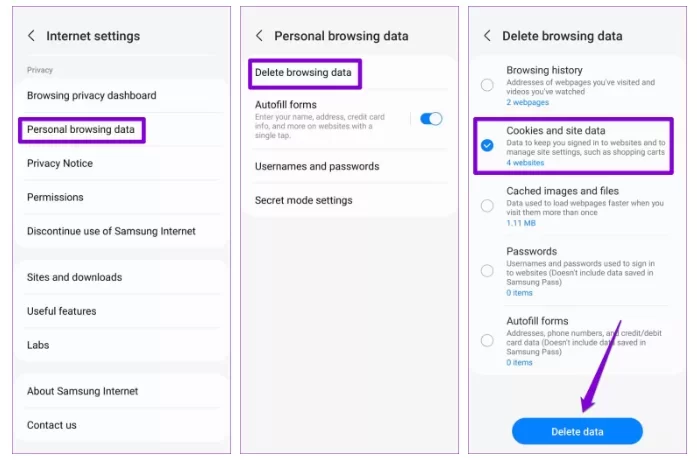
Task: Open the Privacy Notice item
Action: pyautogui.click(x=60, y=164)
